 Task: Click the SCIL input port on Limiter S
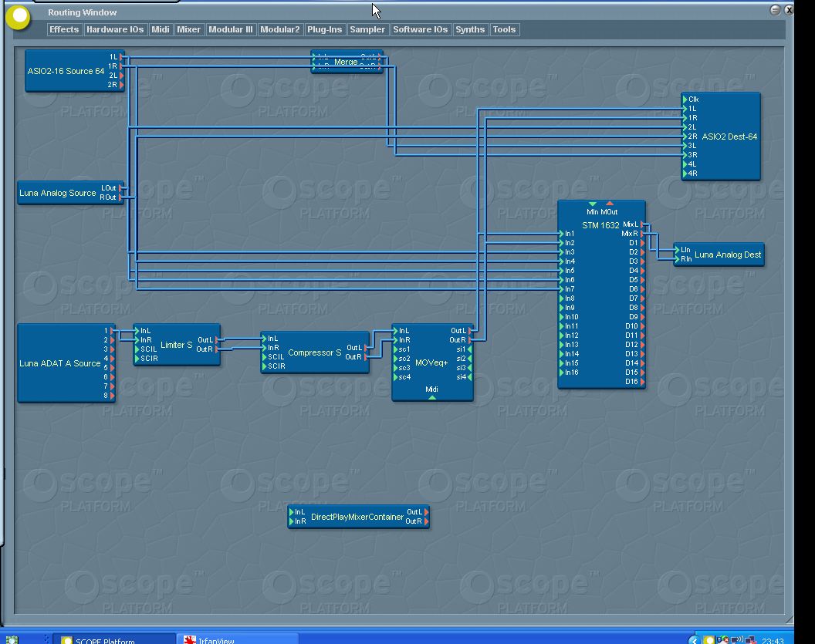(x=137, y=349)
